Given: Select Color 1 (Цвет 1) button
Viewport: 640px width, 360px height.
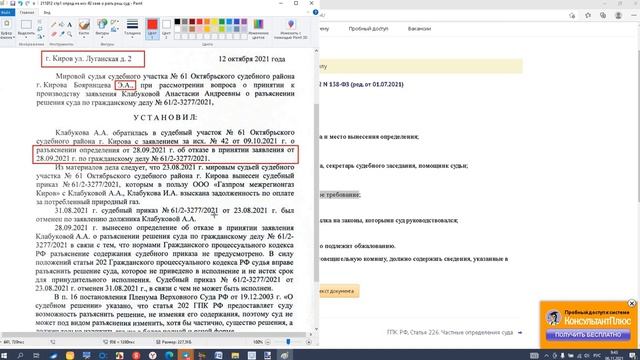Looking at the screenshot, I should 152,29.
